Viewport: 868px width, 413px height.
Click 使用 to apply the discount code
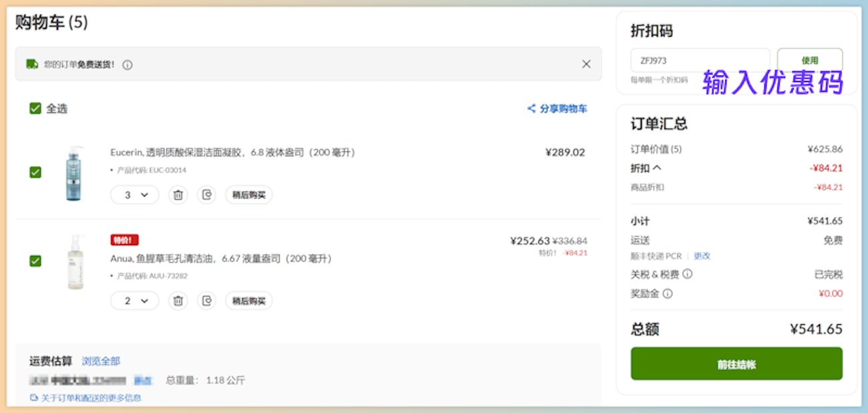click(x=809, y=60)
